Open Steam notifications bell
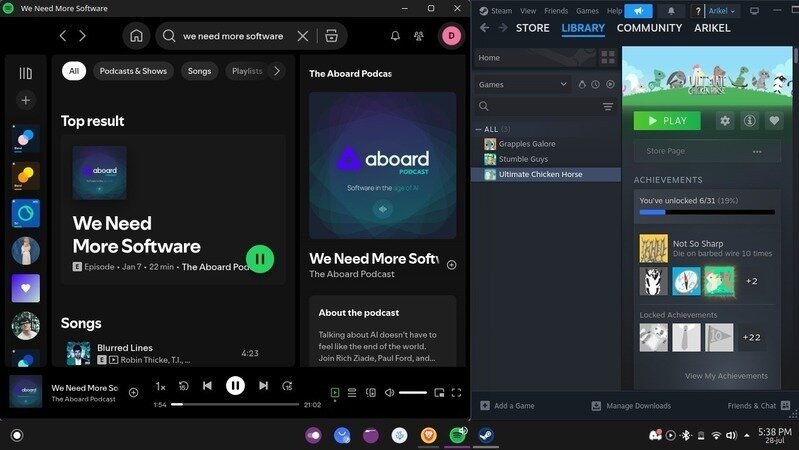799x450 pixels. pos(671,11)
